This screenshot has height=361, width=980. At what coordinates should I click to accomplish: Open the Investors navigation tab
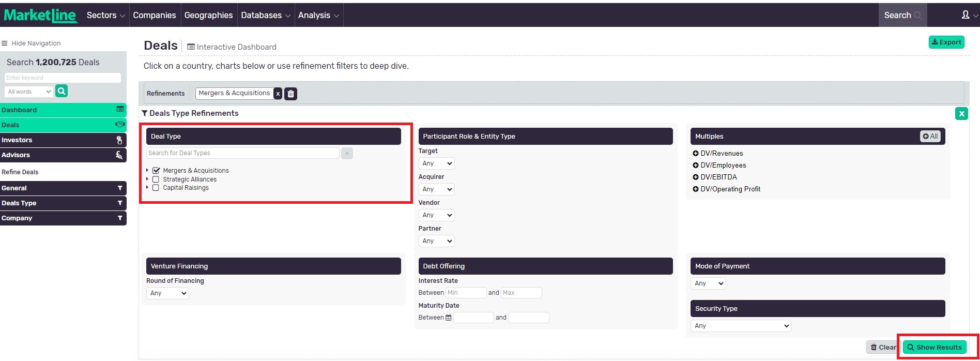tap(63, 140)
